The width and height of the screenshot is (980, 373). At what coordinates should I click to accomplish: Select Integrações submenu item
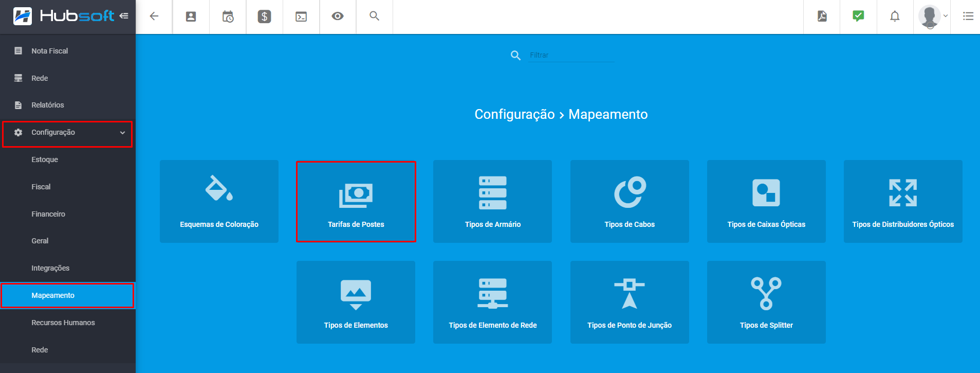68,268
